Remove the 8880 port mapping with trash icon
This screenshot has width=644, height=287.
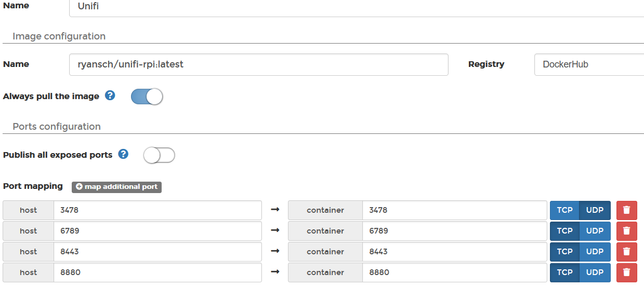click(626, 272)
